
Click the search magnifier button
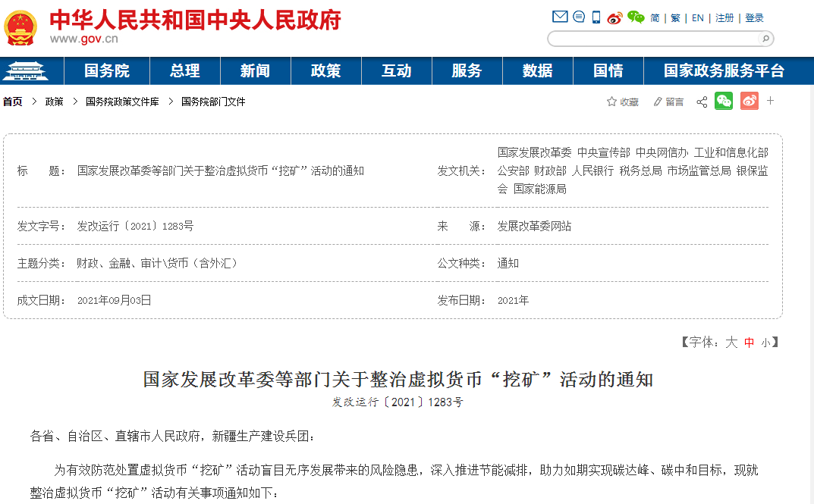(x=765, y=39)
